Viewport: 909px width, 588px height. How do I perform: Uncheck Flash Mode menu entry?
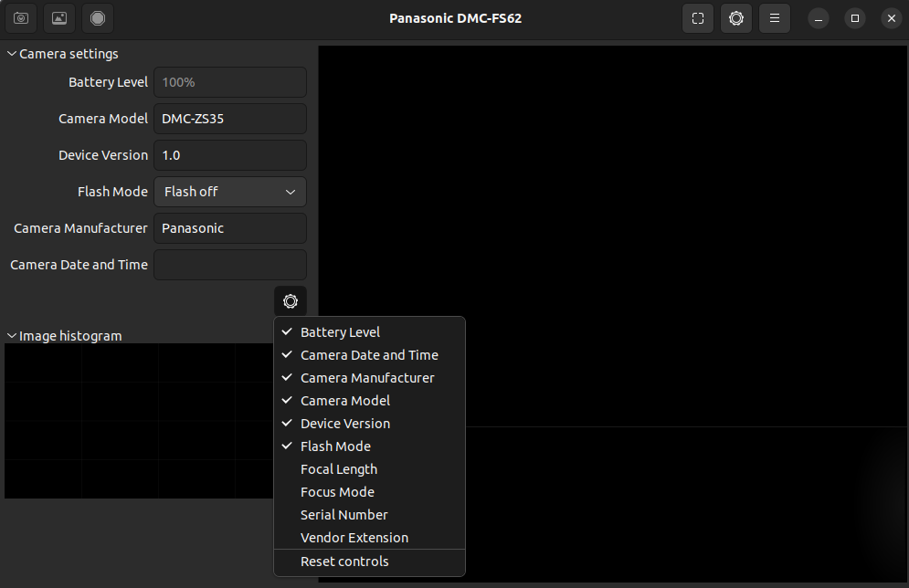click(x=369, y=446)
